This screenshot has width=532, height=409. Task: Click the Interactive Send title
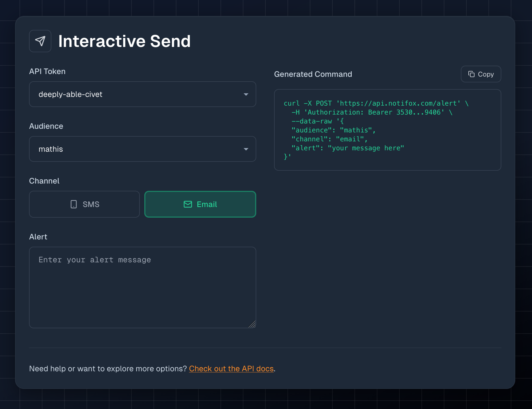click(124, 41)
